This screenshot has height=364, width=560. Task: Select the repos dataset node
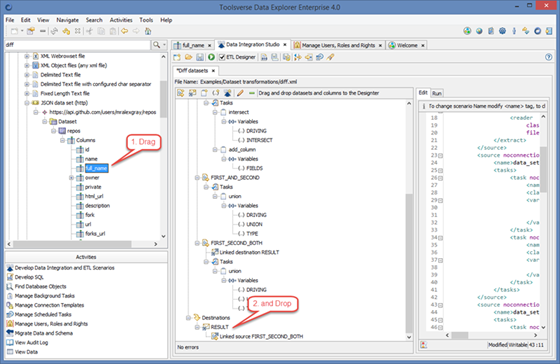pos(74,131)
